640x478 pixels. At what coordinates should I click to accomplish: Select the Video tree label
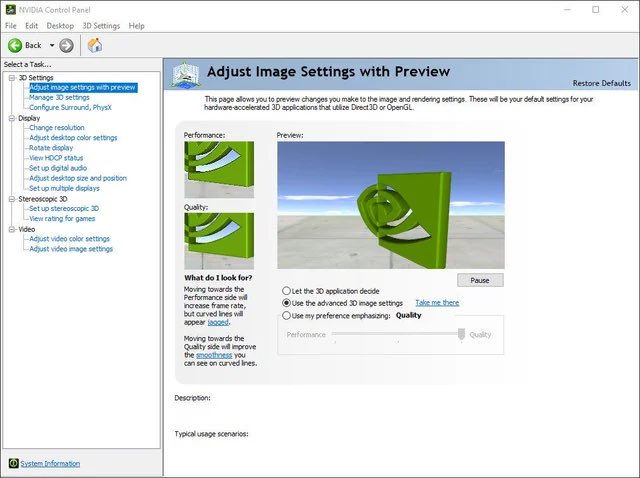tap(27, 229)
